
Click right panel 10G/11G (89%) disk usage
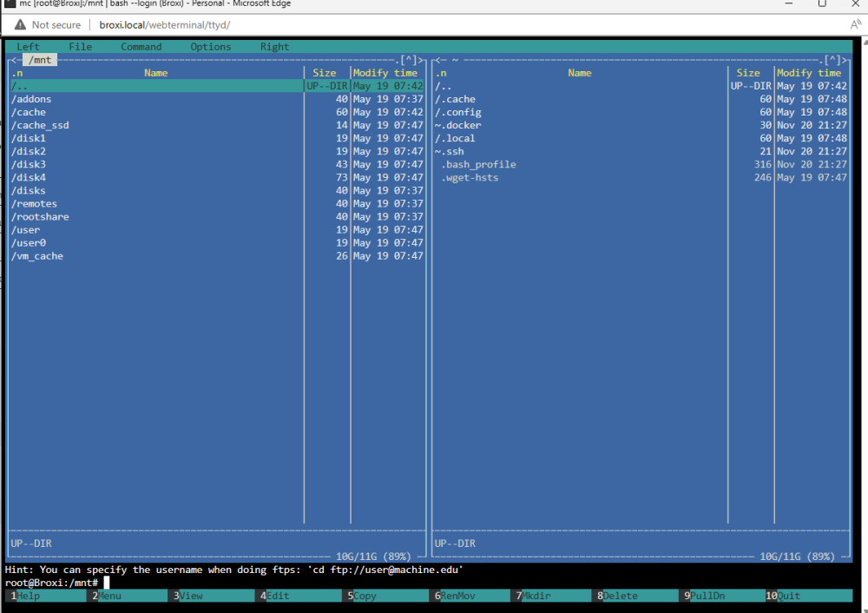pos(797,557)
